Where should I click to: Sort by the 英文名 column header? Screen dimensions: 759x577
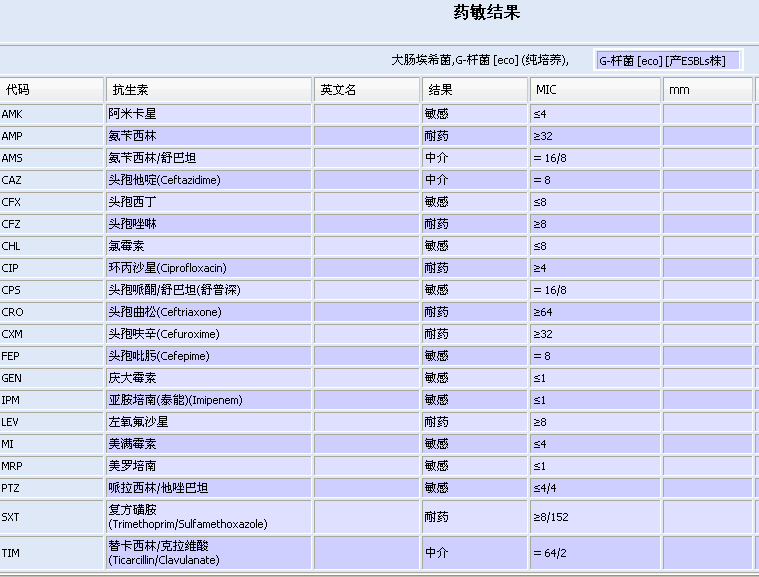pyautogui.click(x=366, y=90)
